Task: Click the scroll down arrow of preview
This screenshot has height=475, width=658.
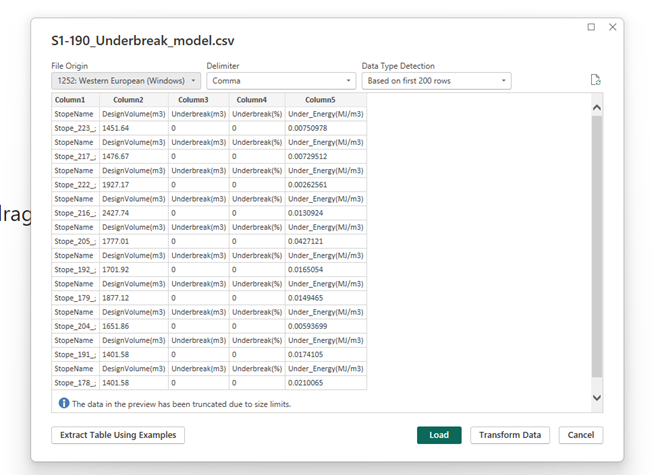Action: 597,397
